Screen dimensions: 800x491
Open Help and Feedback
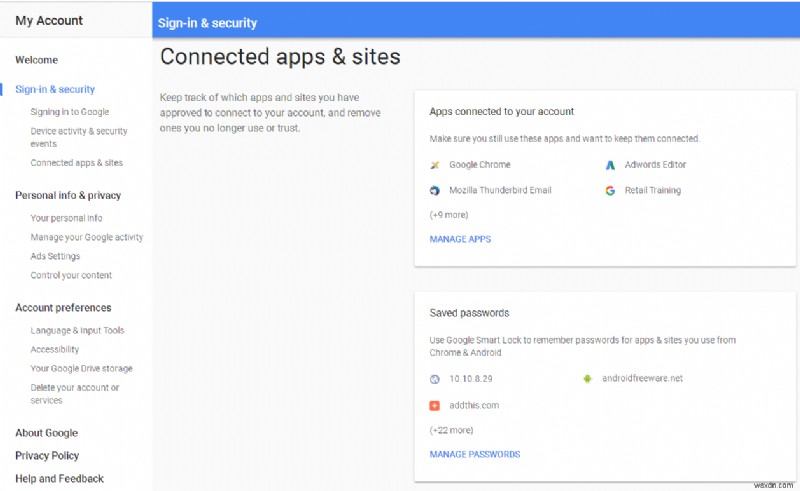pyautogui.click(x=59, y=479)
